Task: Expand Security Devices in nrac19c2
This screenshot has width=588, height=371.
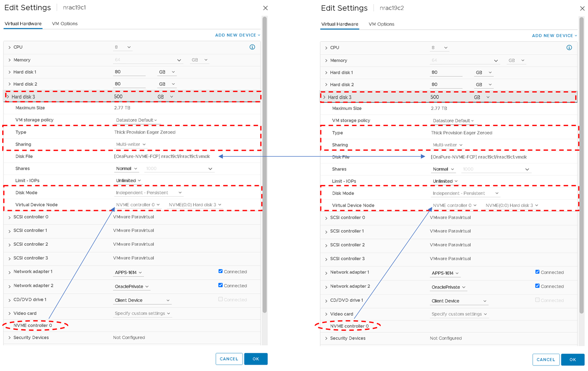Action: click(x=326, y=338)
